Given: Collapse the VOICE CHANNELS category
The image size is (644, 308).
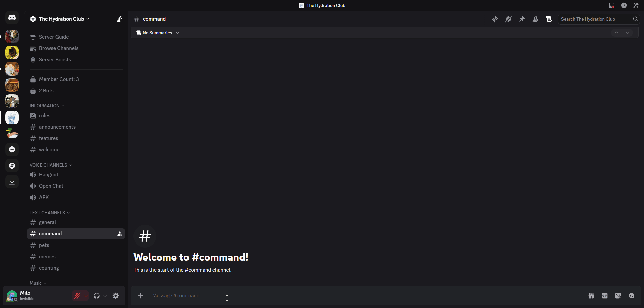Looking at the screenshot, I should 51,165.
